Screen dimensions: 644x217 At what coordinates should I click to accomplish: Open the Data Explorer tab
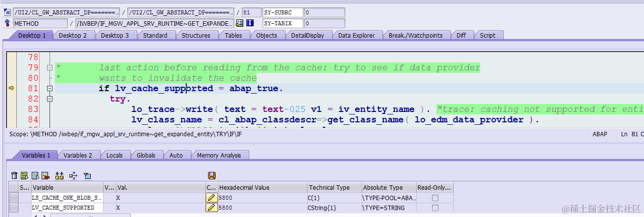[x=356, y=35]
